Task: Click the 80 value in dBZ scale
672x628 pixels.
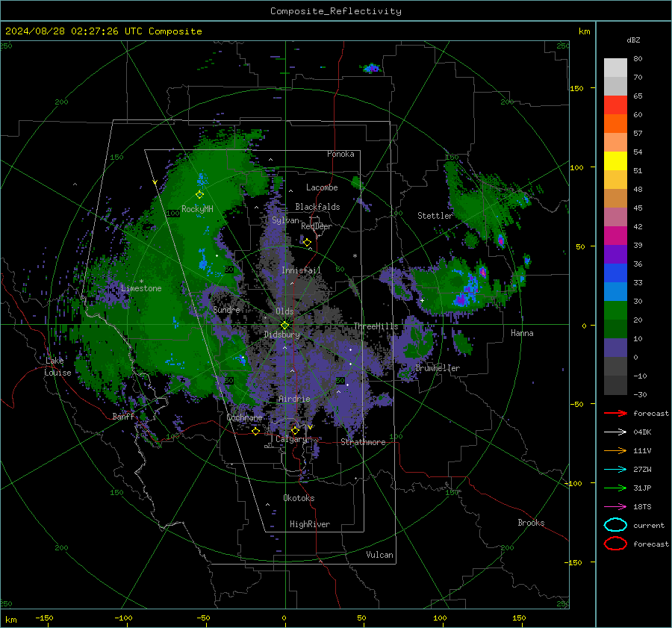Action: [638, 59]
